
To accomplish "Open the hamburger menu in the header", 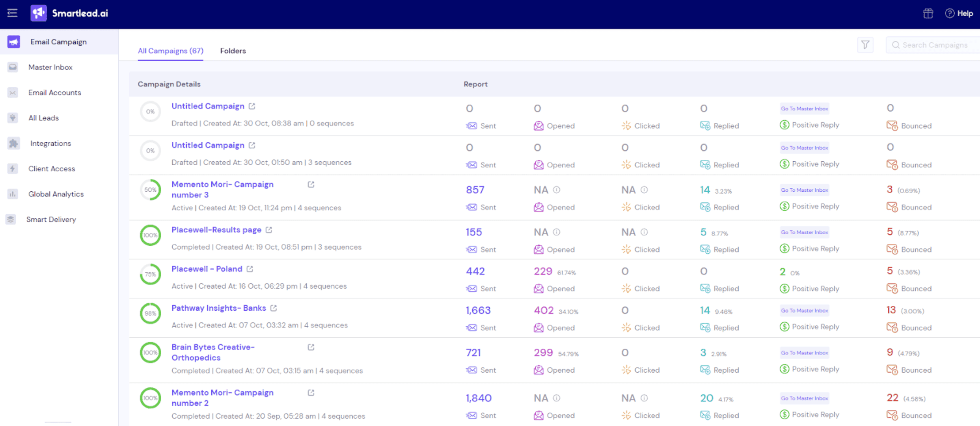I will (12, 13).
